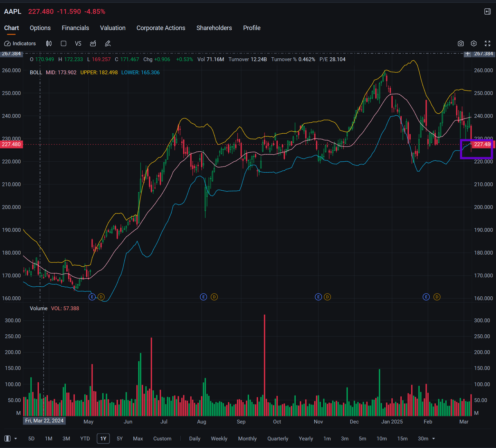Select the 5D time range
The height and width of the screenshot is (448, 496).
[x=31, y=439]
